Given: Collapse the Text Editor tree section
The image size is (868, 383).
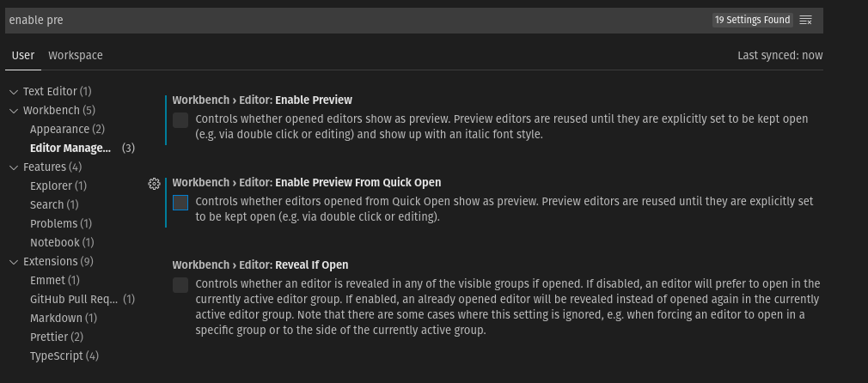Looking at the screenshot, I should tap(14, 92).
